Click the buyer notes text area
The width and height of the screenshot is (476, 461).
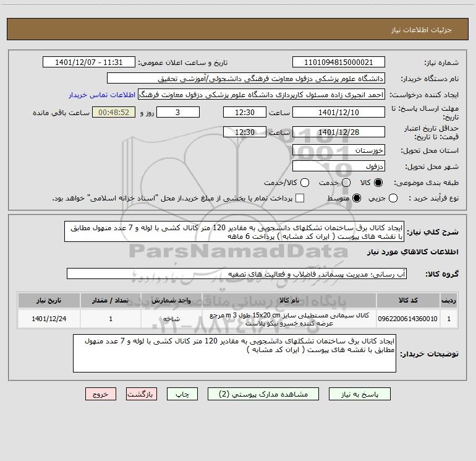coord(234,353)
